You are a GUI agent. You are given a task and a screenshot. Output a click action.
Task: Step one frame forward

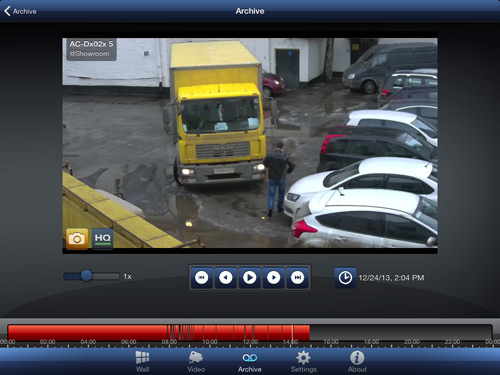click(274, 277)
